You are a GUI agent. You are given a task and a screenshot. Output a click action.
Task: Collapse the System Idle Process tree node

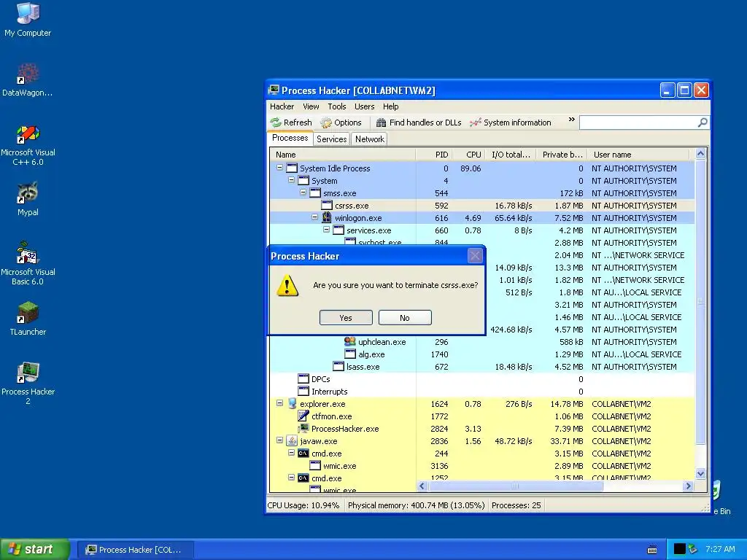coord(279,168)
